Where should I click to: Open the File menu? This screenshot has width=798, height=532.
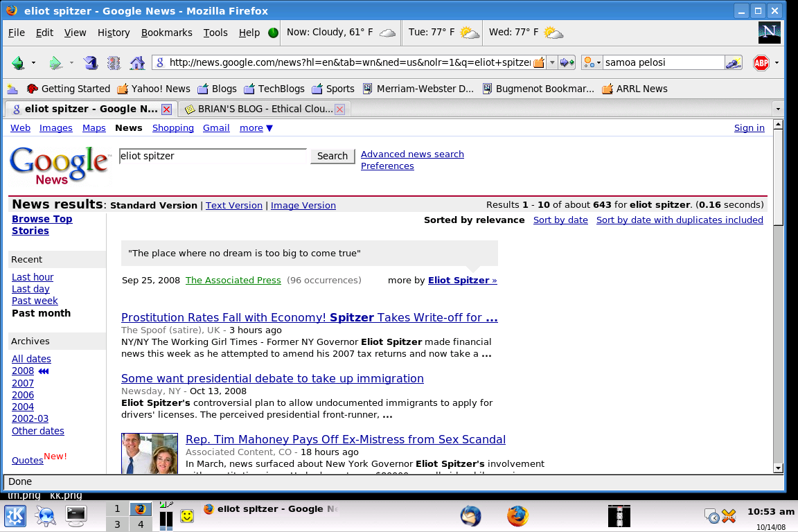(x=17, y=33)
